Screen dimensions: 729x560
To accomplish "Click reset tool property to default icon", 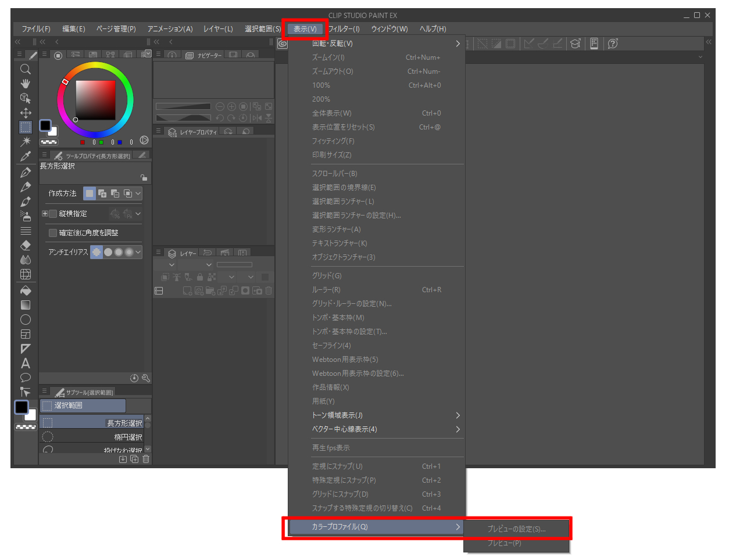I will click(x=134, y=378).
